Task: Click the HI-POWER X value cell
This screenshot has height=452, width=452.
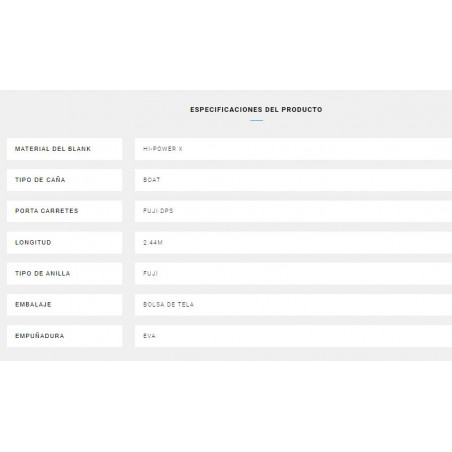Action: [x=293, y=149]
